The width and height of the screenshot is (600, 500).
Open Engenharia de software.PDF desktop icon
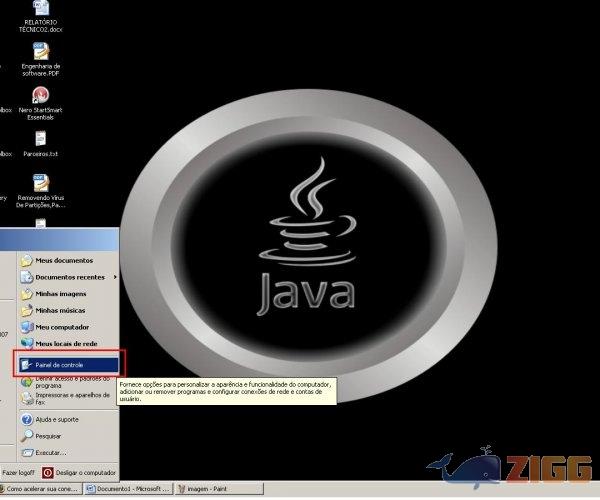coord(41,59)
